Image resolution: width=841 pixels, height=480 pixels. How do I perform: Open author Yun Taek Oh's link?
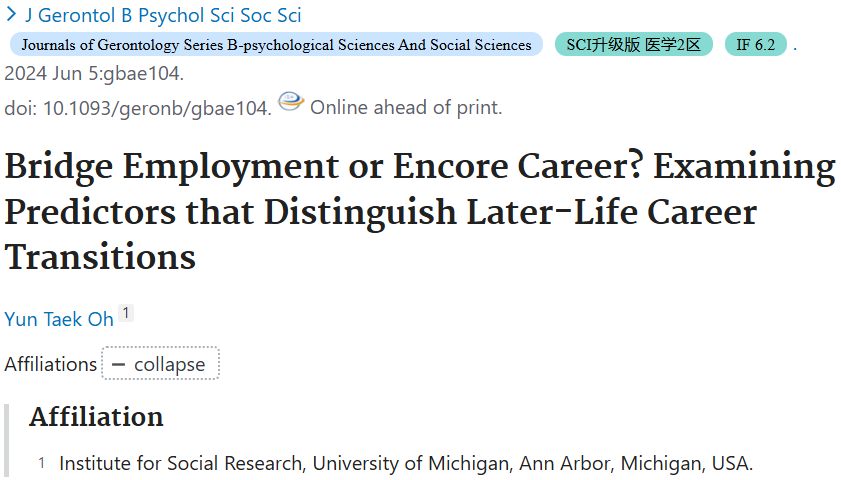click(x=59, y=319)
